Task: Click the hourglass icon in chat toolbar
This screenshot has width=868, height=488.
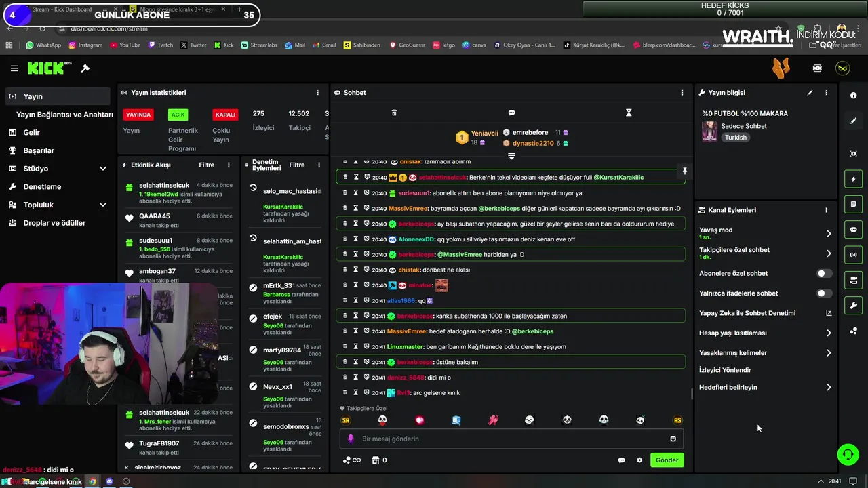Action: coord(629,113)
